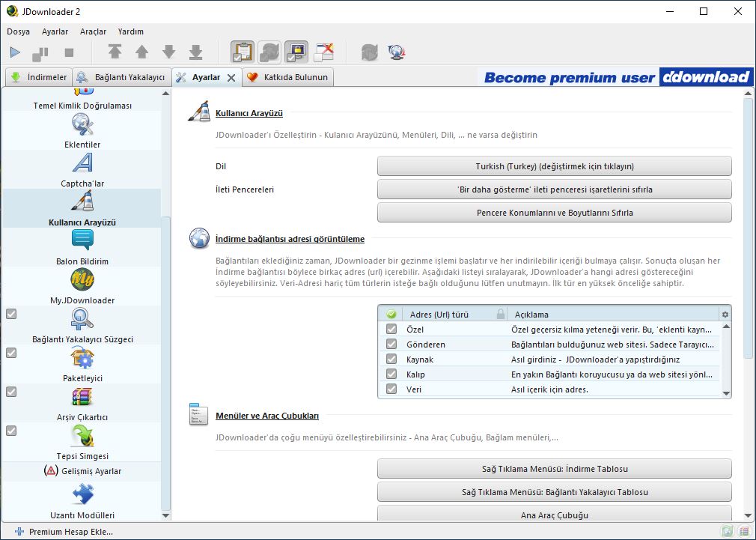This screenshot has width=756, height=540.
Task: Open Gelişmiş Ayarlar with the warning icon
Action: 82,471
